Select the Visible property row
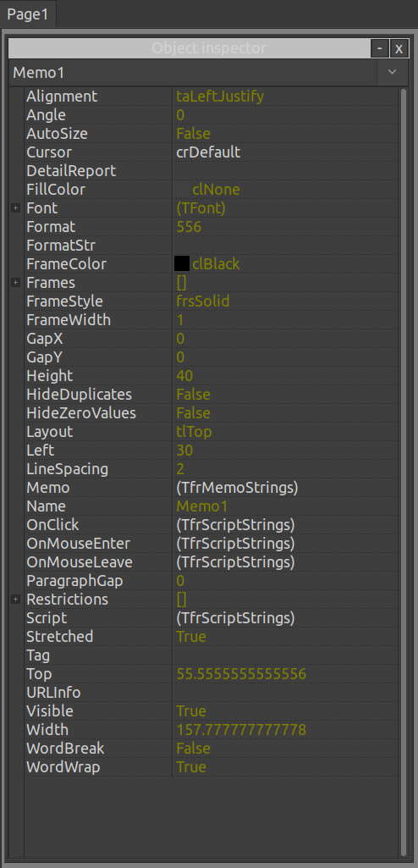This screenshot has width=418, height=868. pyautogui.click(x=212, y=711)
